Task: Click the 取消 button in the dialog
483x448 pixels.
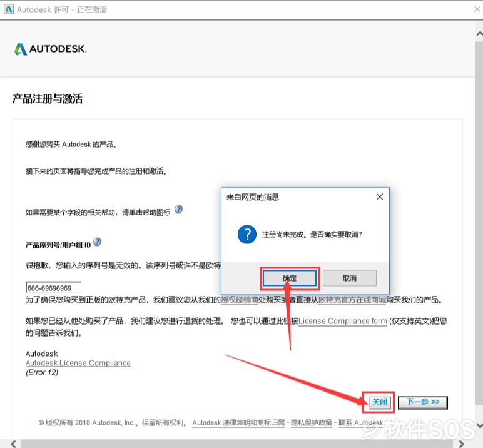Action: tap(350, 278)
